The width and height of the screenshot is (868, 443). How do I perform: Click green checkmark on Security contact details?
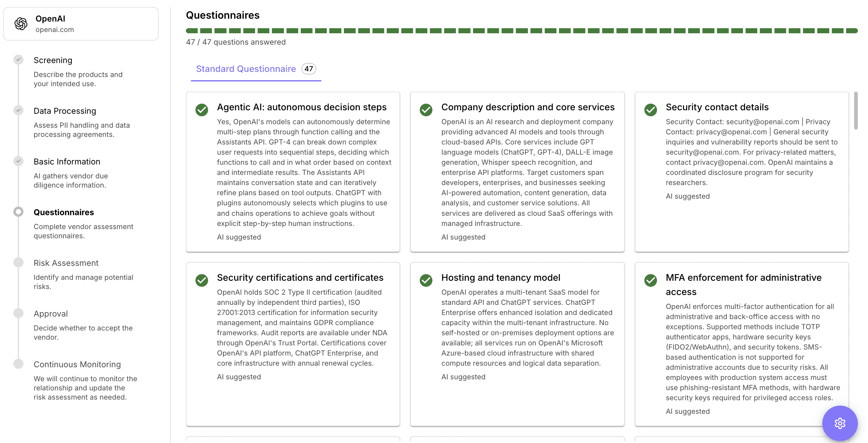tap(650, 110)
